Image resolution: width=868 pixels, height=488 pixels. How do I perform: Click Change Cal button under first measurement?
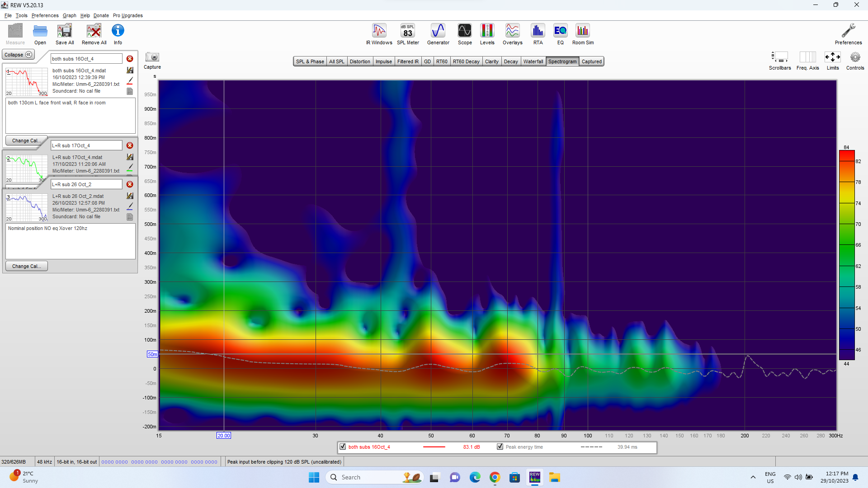[x=26, y=141]
